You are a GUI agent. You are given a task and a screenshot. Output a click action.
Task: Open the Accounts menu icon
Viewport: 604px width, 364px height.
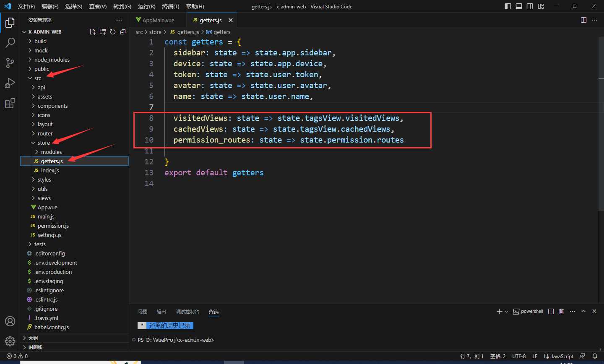(x=10, y=321)
